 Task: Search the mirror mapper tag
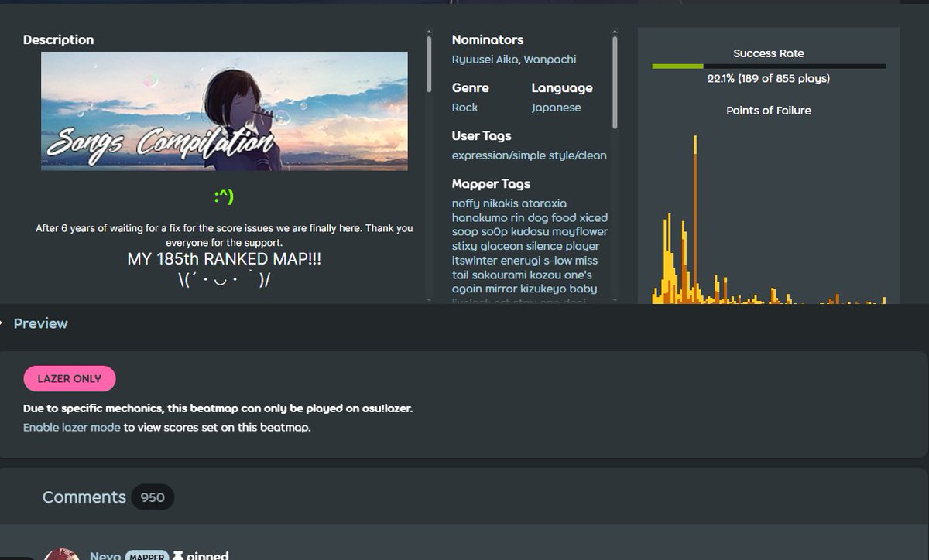coord(502,289)
